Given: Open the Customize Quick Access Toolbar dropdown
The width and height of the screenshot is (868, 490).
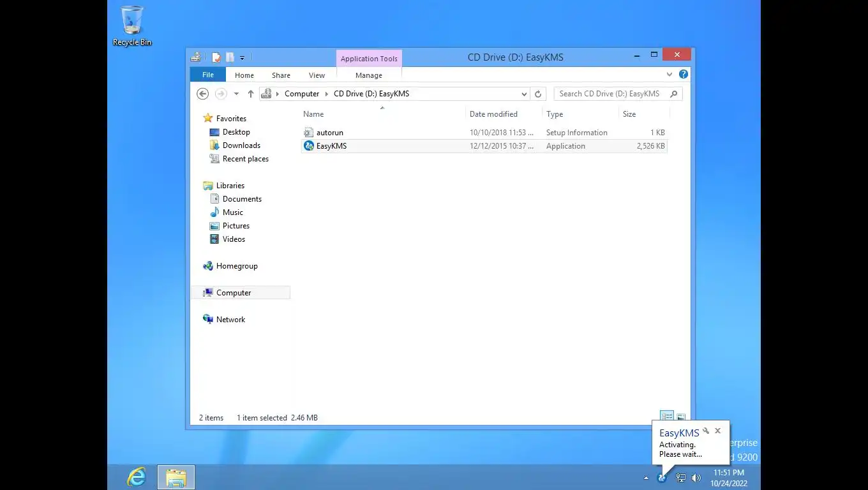Looking at the screenshot, I should [x=242, y=58].
